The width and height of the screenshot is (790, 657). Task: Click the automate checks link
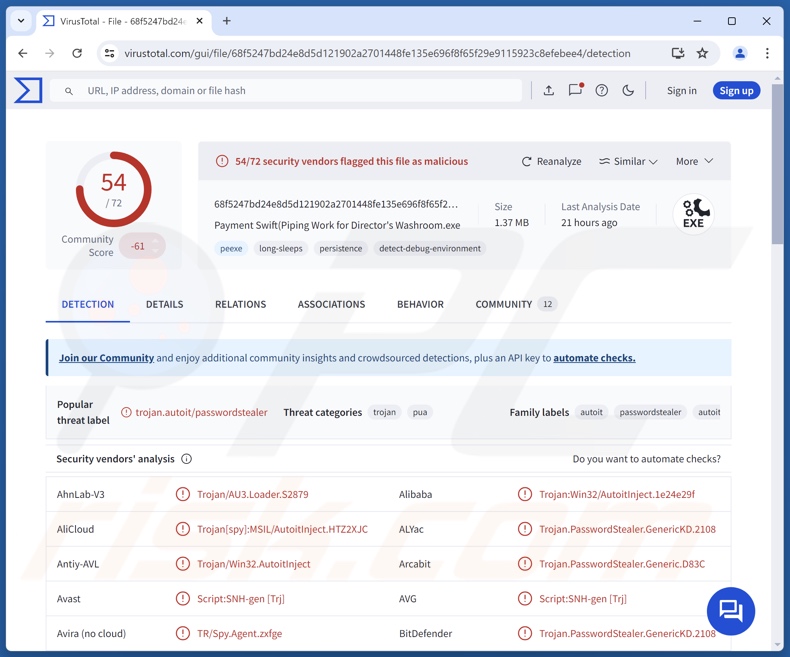(594, 358)
